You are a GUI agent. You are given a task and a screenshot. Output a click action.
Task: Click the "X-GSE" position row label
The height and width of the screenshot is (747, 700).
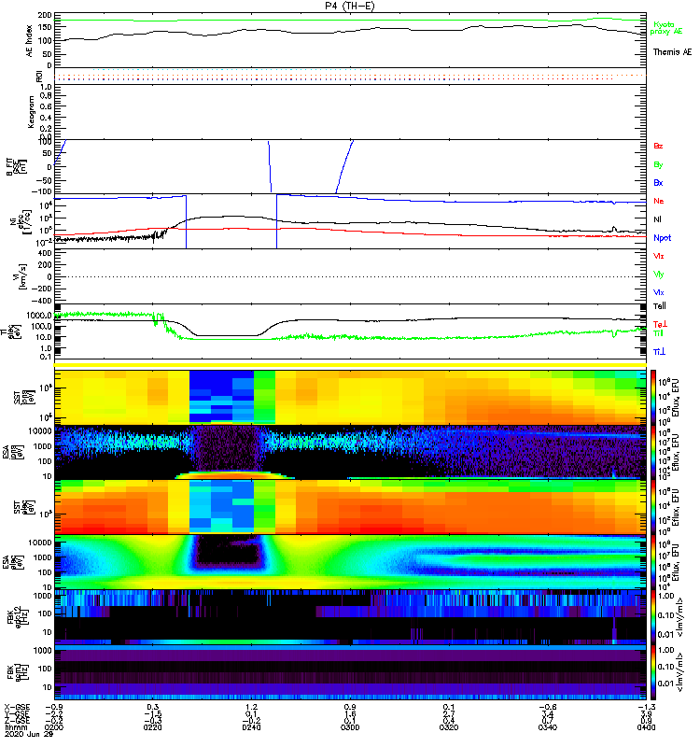17,707
